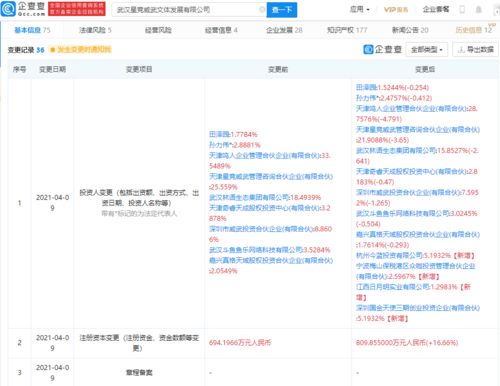This screenshot has height=386, width=500.
Task: Open the 全部类型 filter dropdown
Action: 427,50
